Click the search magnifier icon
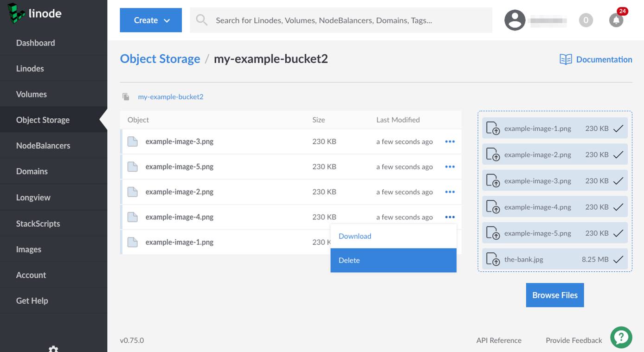 point(201,20)
